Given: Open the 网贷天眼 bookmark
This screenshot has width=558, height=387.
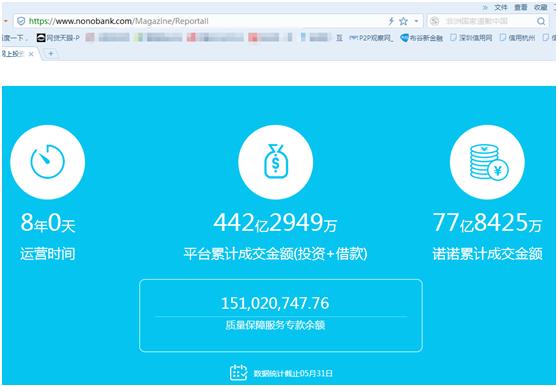Looking at the screenshot, I should 58,38.
